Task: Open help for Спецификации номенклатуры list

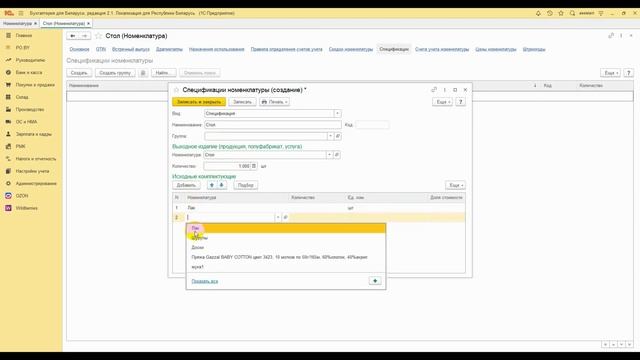Action: pyautogui.click(x=629, y=73)
